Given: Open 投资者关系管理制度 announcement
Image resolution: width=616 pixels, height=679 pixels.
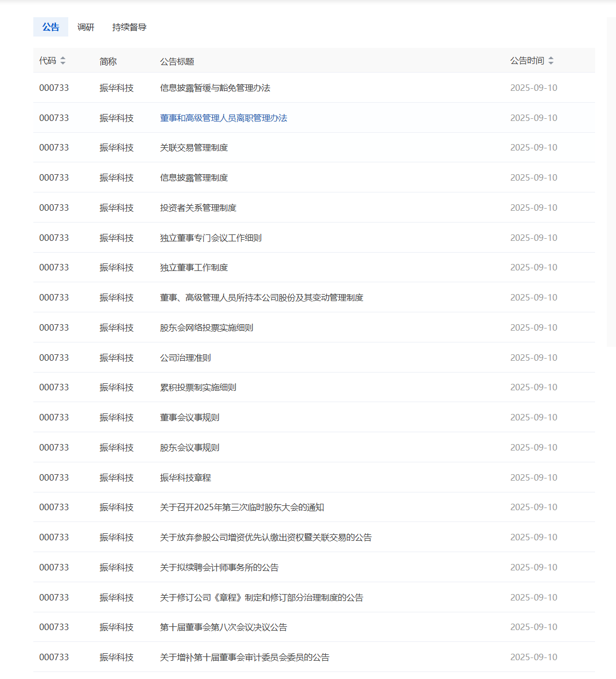Looking at the screenshot, I should (x=198, y=208).
